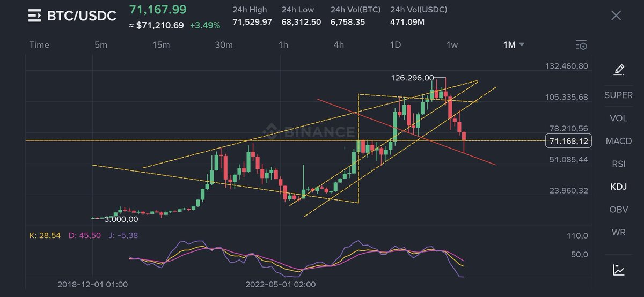Click the 2018-12-01 01:00 date label

tap(93, 284)
